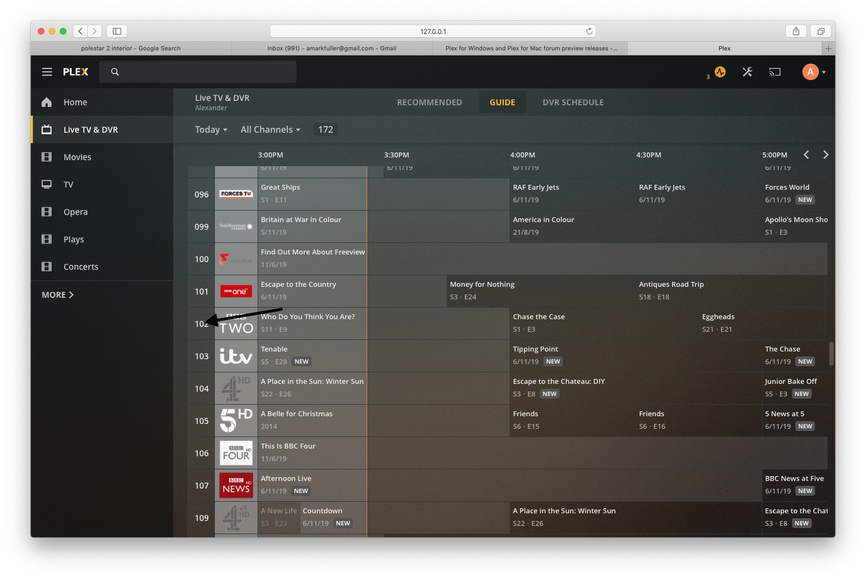
Task: Switch to Plex forum preview releases tab
Action: [531, 48]
